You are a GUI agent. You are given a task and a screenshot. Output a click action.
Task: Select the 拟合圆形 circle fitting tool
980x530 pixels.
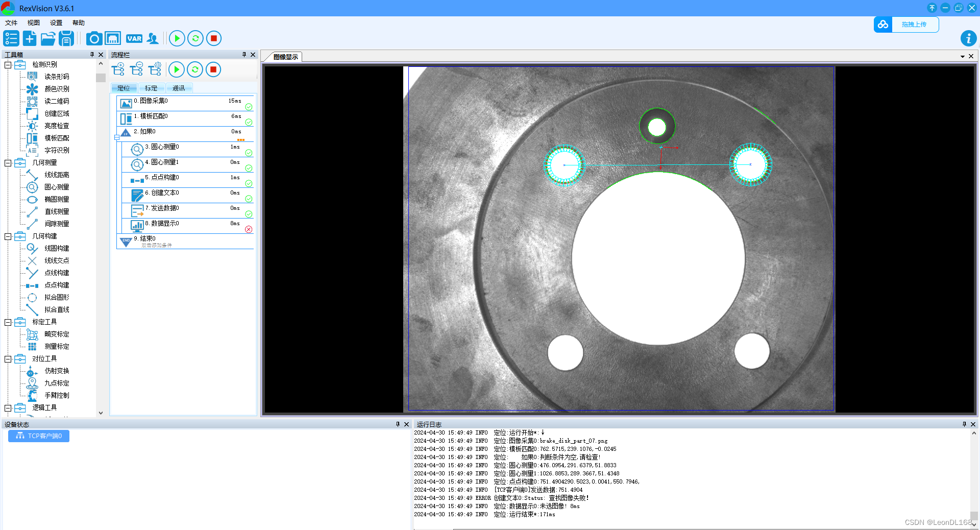click(56, 297)
